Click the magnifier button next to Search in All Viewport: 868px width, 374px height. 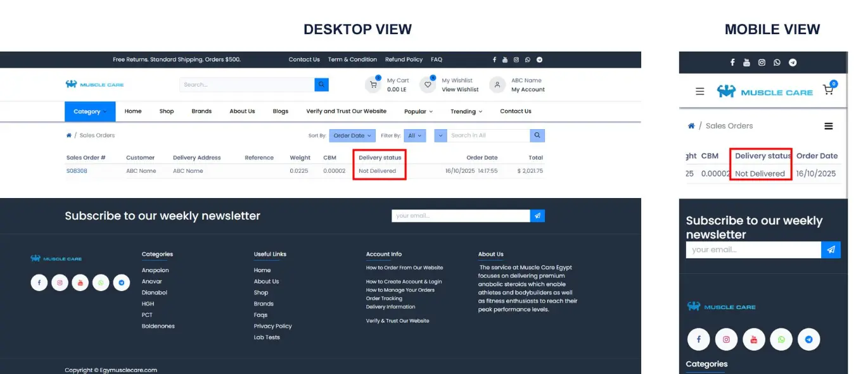(x=537, y=135)
